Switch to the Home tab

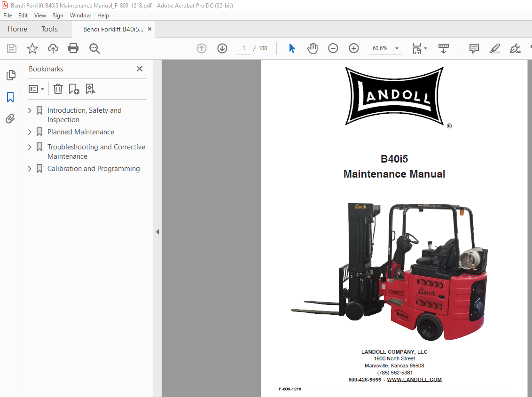pos(17,29)
